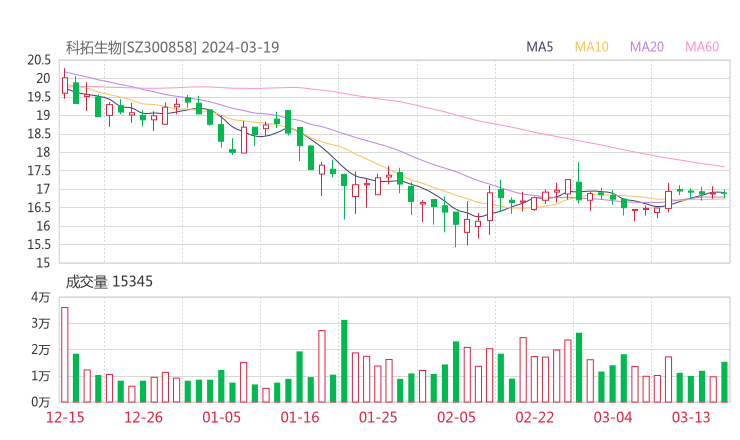740x440 pixels.
Task: Click the 01-25 date axis label
Action: [378, 417]
